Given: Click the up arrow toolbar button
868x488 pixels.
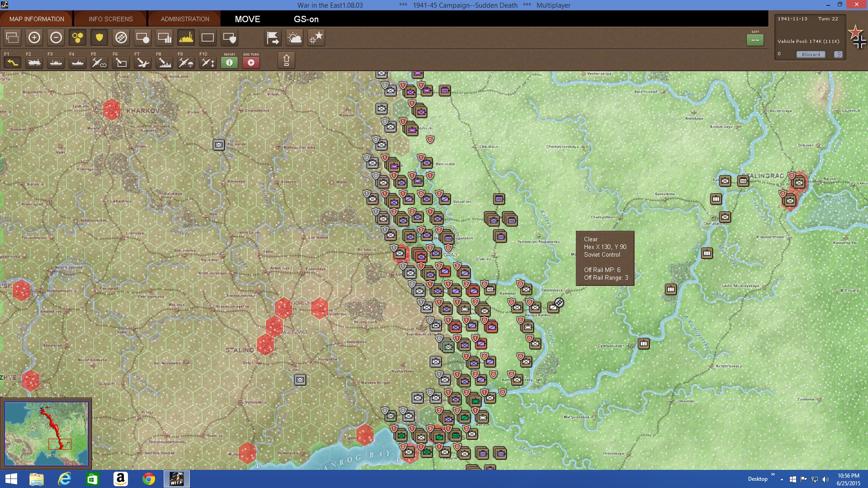Looking at the screenshot, I should [x=287, y=60].
